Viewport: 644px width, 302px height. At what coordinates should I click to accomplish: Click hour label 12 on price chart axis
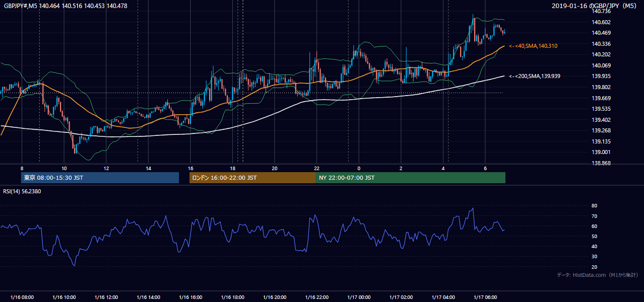click(106, 168)
